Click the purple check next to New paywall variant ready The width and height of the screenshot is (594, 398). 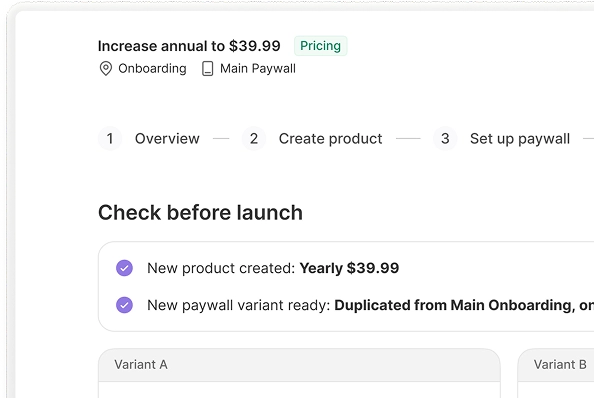point(124,305)
